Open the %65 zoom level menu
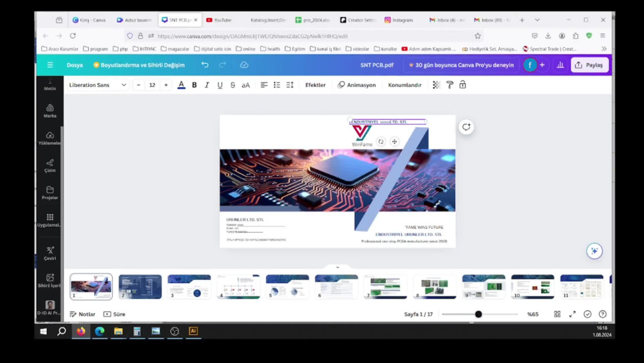This screenshot has width=644, height=363. pos(533,314)
